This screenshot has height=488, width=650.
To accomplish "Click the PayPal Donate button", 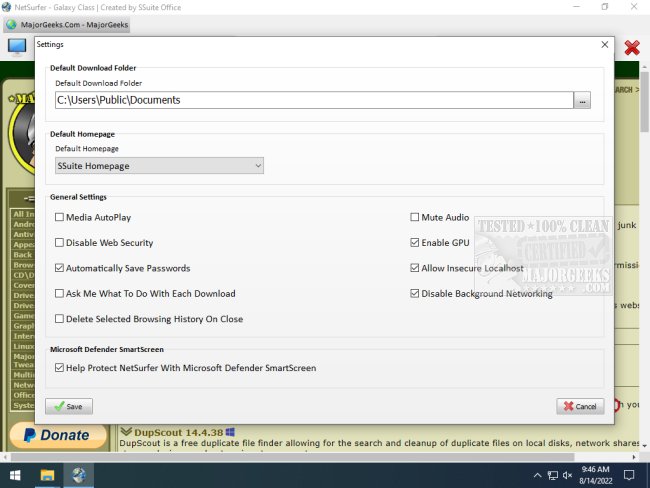I will (x=58, y=435).
